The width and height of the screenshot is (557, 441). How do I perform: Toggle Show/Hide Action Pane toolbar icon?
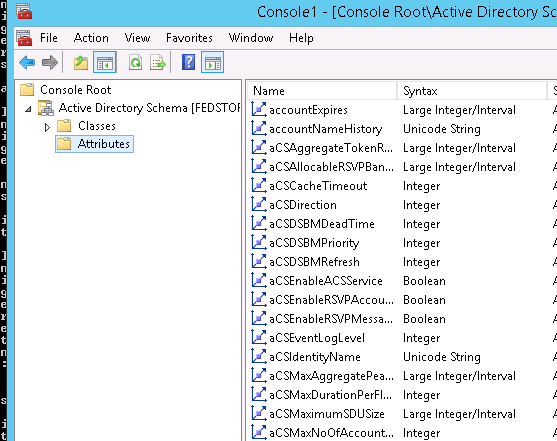click(212, 63)
